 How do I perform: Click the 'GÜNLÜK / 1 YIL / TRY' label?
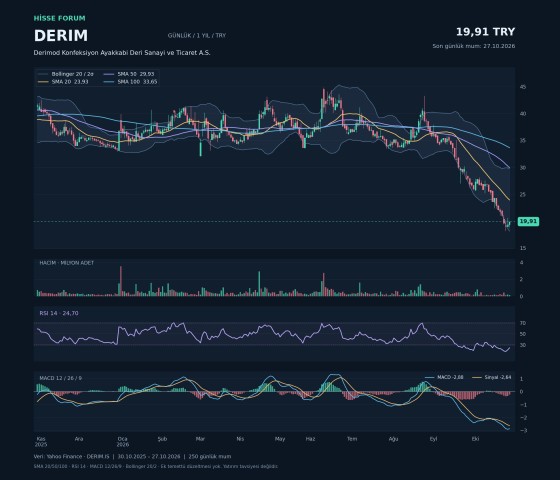pos(197,36)
